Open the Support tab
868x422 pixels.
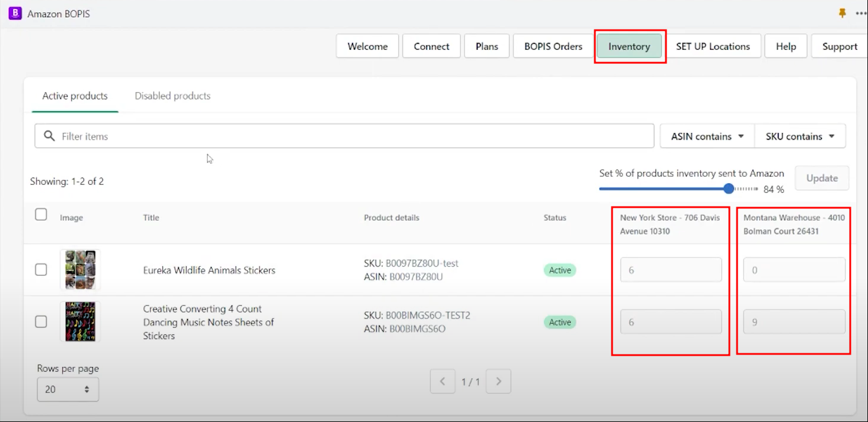840,46
